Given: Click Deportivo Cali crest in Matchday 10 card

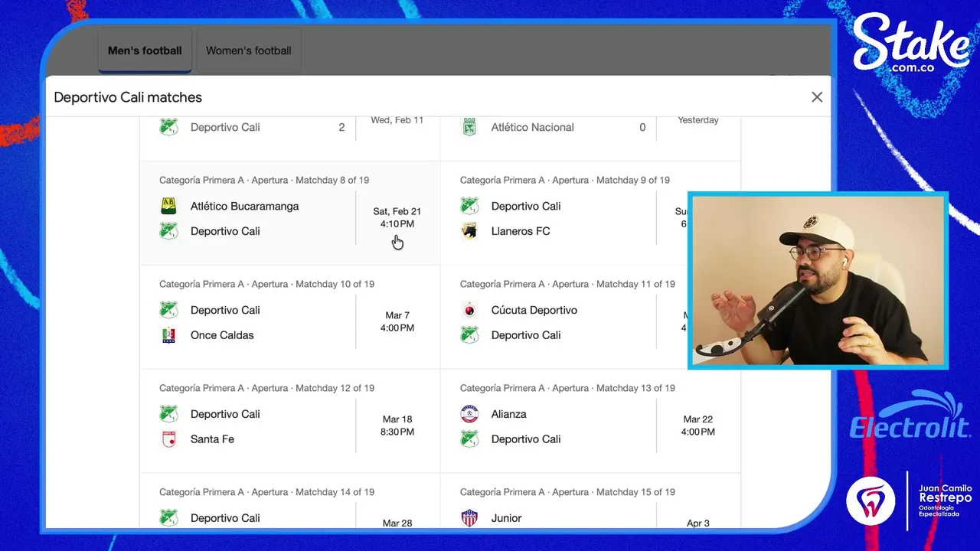Looking at the screenshot, I should [x=168, y=310].
